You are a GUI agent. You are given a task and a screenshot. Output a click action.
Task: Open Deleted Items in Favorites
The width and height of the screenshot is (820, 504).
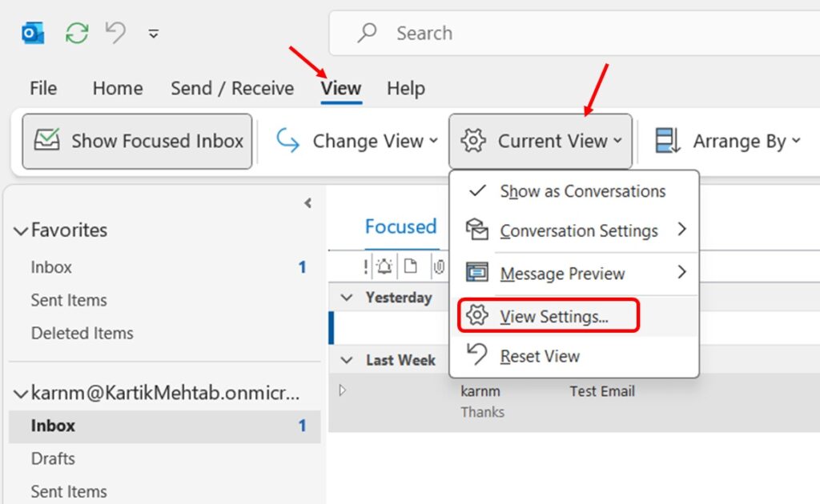pyautogui.click(x=82, y=334)
